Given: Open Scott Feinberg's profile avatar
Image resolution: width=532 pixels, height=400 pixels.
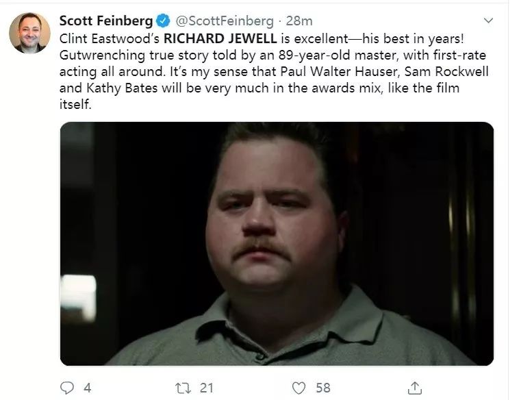Looking at the screenshot, I should [x=29, y=32].
